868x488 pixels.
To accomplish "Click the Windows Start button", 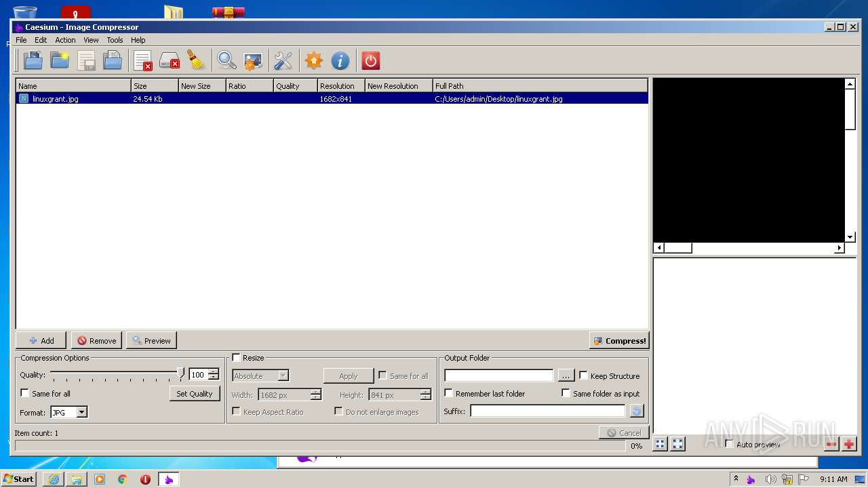I will (x=18, y=479).
